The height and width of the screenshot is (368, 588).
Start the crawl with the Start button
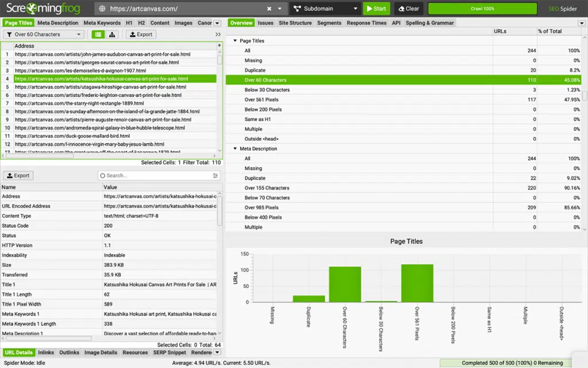[376, 9]
